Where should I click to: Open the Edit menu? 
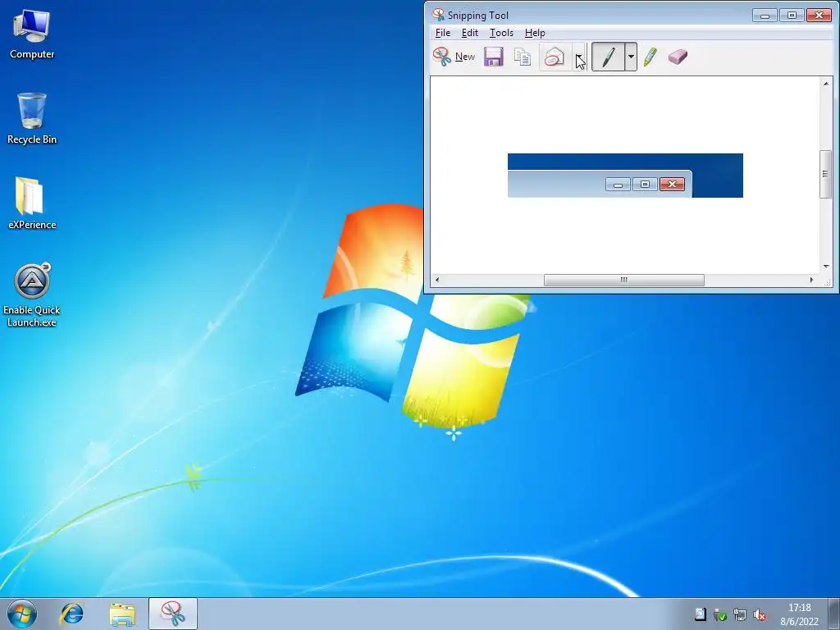pos(470,33)
